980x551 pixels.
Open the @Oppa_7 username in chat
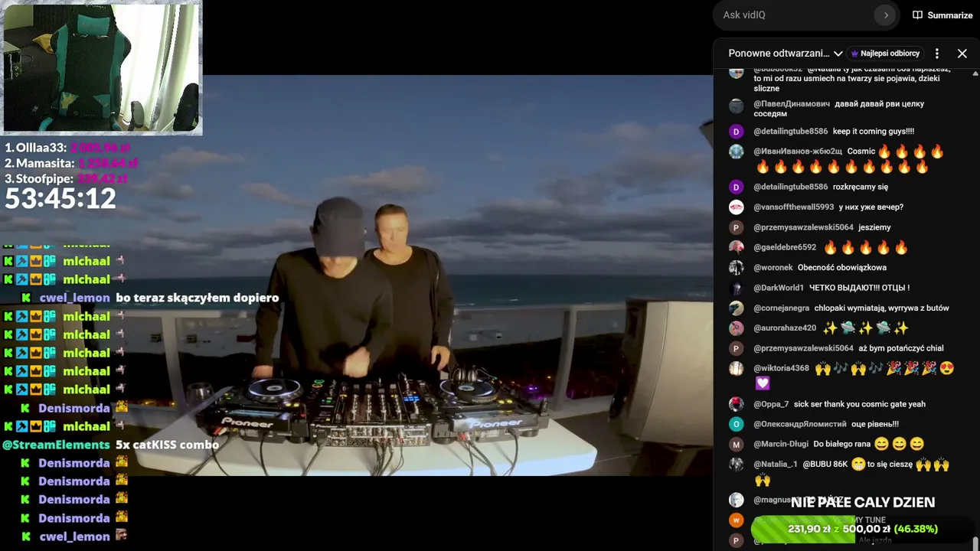771,404
